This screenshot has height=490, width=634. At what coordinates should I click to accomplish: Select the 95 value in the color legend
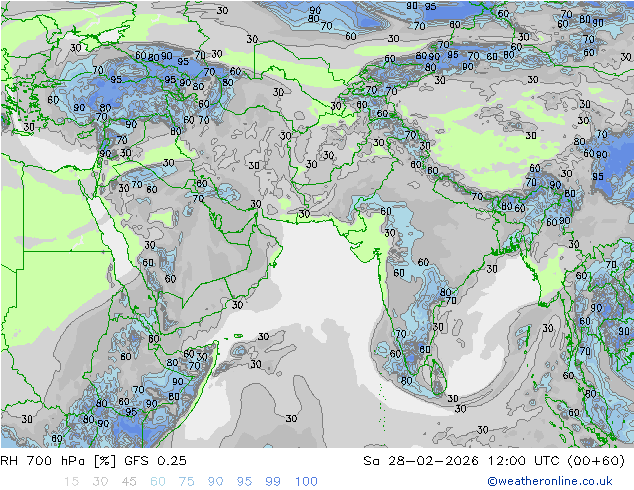pyautogui.click(x=244, y=481)
